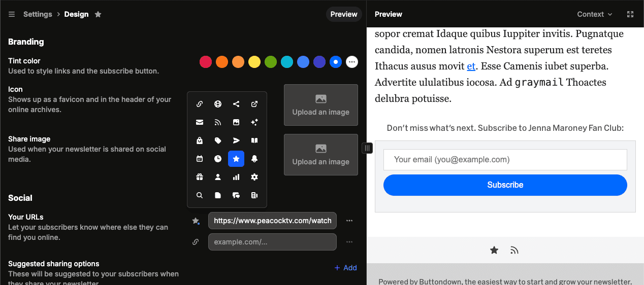This screenshot has width=644, height=285.
Task: Select the yellow tint color swatch
Action: 254,62
